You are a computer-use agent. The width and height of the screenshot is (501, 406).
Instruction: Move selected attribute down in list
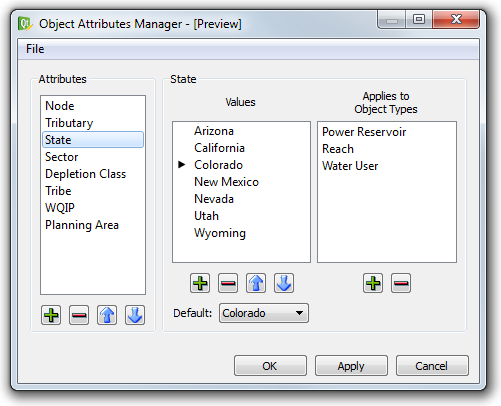(135, 315)
